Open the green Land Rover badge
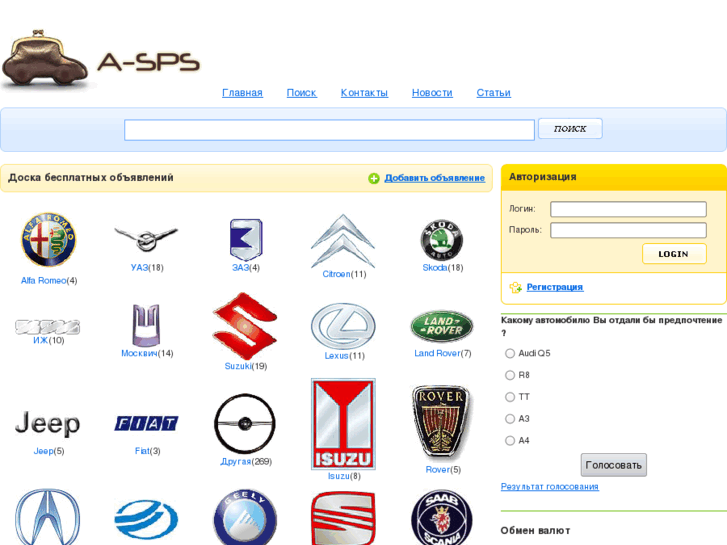 tap(442, 326)
